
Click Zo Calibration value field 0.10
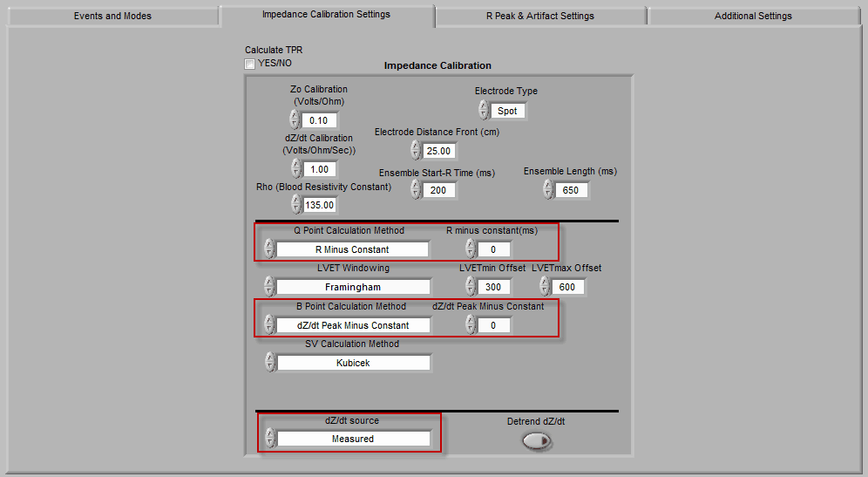click(319, 120)
